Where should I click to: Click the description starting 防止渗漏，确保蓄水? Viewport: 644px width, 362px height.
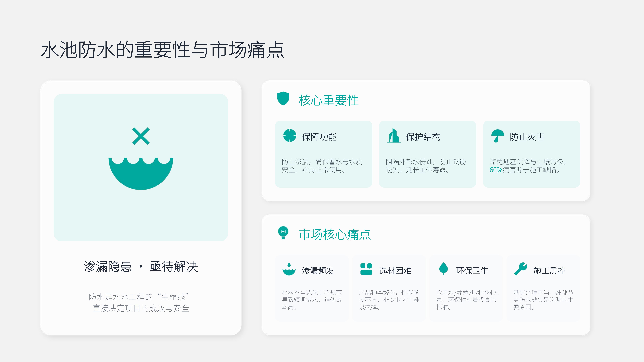pos(322,166)
